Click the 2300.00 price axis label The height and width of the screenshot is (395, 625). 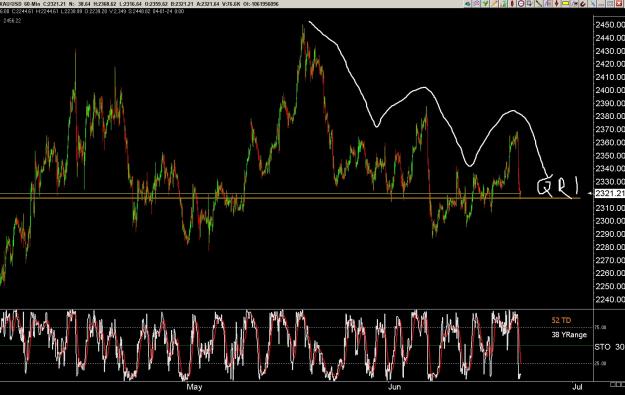point(610,221)
